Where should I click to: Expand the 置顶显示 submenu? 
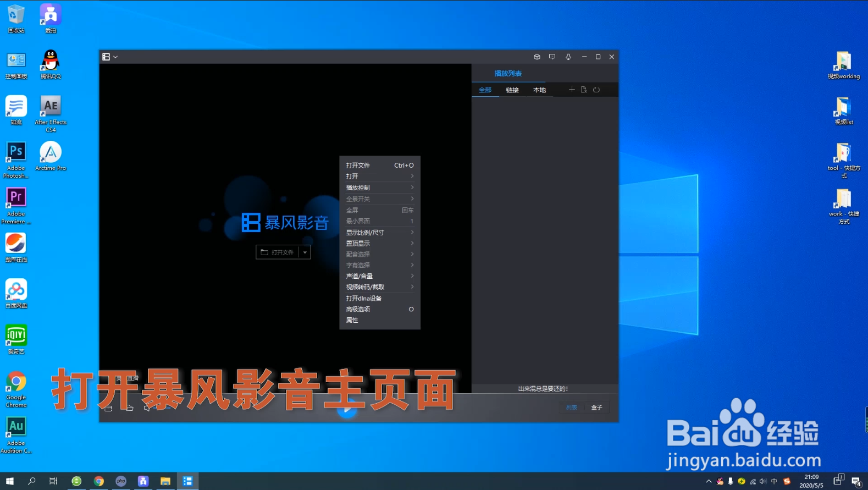pyautogui.click(x=380, y=243)
